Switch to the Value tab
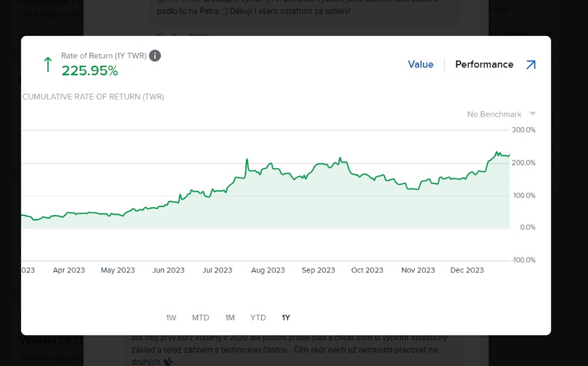588x366 pixels. click(x=420, y=65)
